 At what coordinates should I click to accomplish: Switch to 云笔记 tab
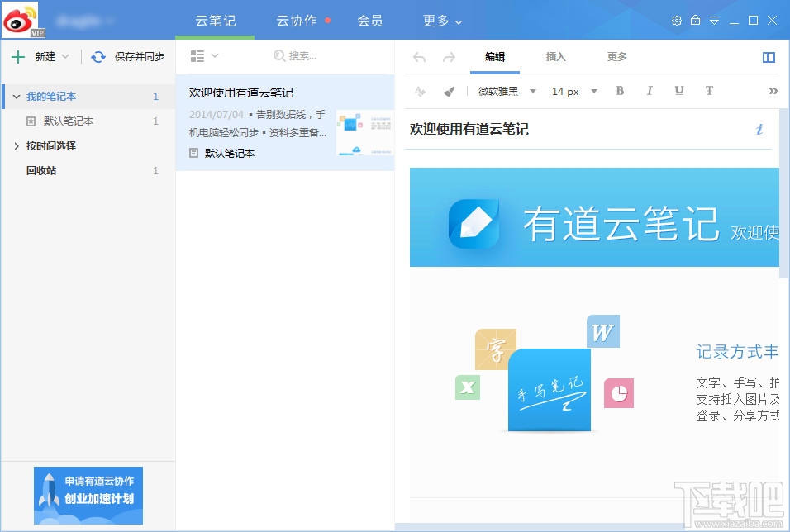point(215,21)
